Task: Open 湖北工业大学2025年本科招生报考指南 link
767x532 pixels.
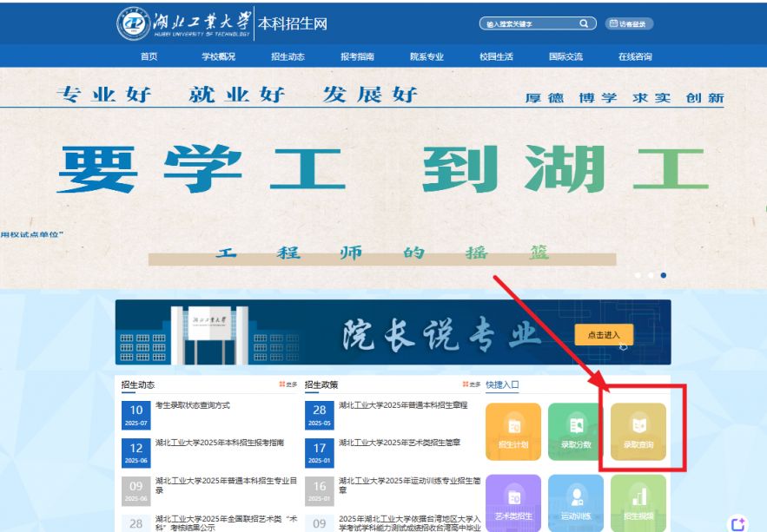Action: 219,443
